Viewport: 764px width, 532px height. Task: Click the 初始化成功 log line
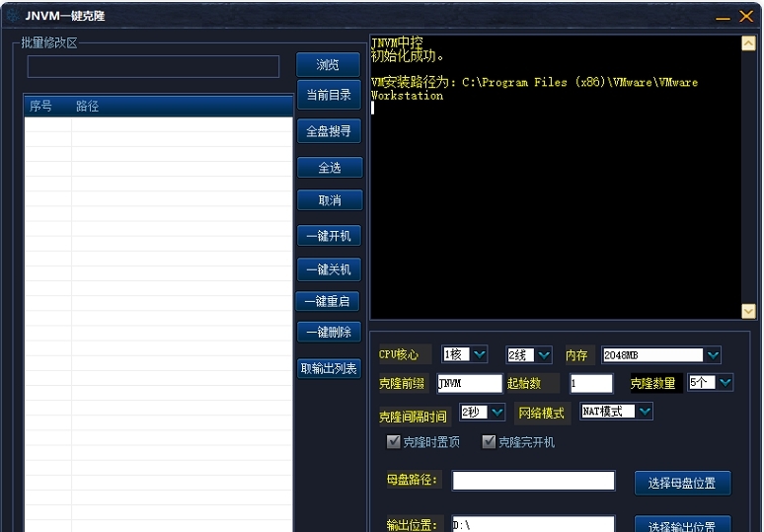(x=408, y=56)
